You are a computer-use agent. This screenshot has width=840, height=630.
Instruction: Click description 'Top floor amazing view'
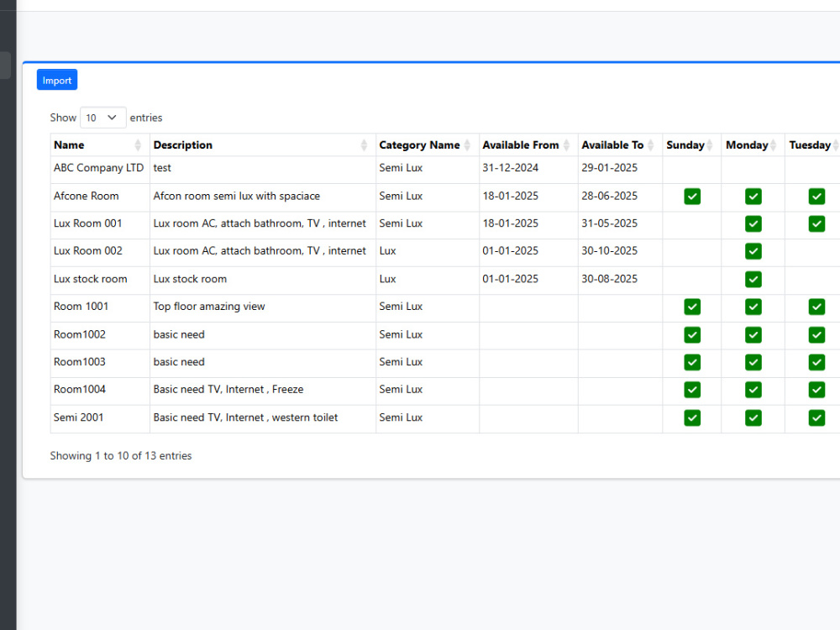209,307
